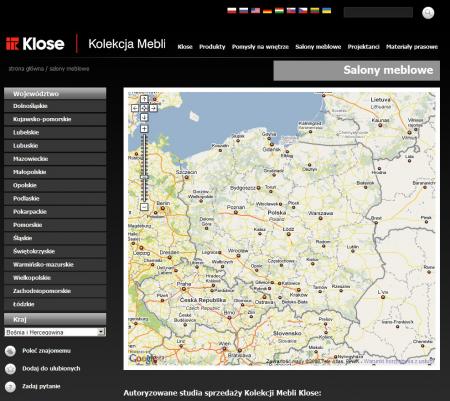Select Dolnośląskie region
The image size is (450, 401).
point(55,106)
